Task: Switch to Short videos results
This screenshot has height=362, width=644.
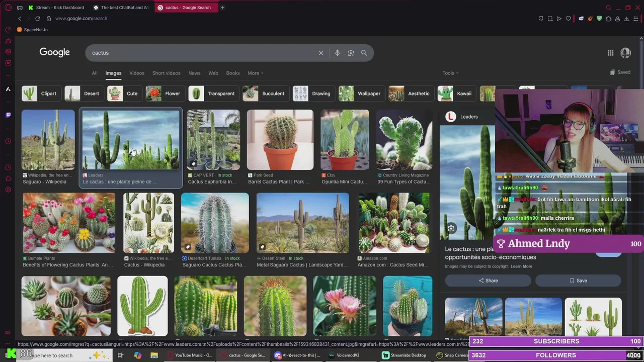Action: pyautogui.click(x=167, y=73)
